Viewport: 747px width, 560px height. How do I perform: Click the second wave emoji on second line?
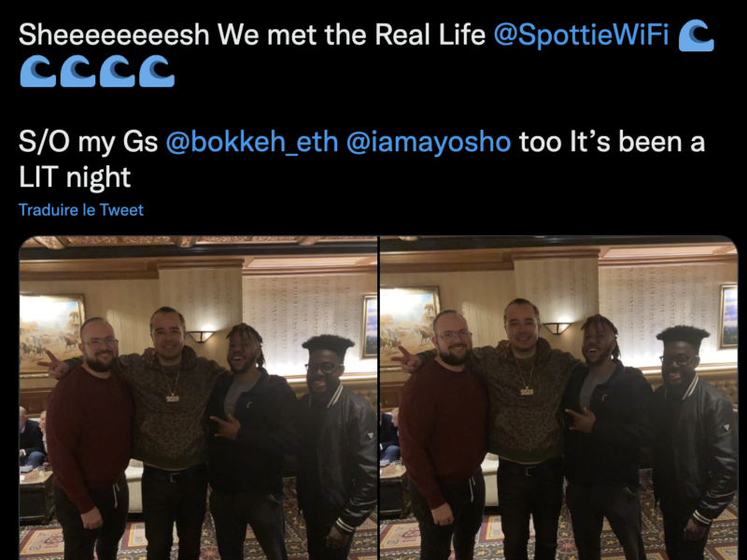click(78, 71)
